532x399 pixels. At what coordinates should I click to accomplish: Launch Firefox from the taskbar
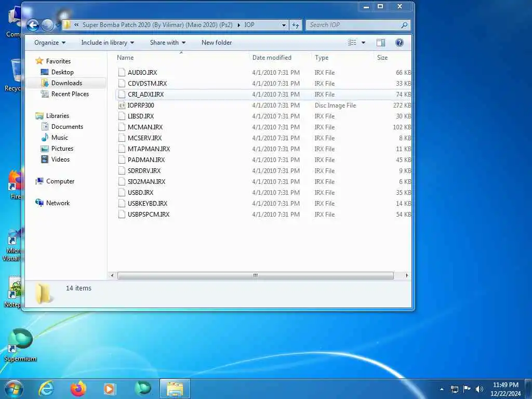click(78, 389)
